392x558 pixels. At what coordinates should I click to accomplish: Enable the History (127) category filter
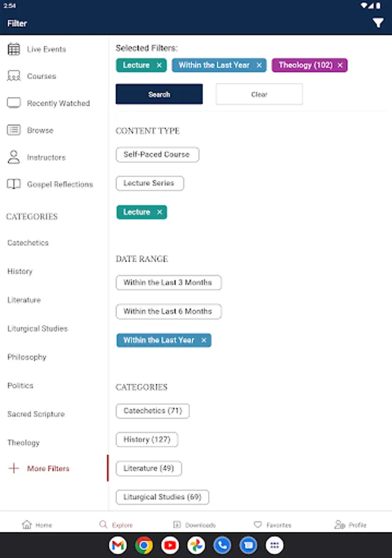point(147,440)
